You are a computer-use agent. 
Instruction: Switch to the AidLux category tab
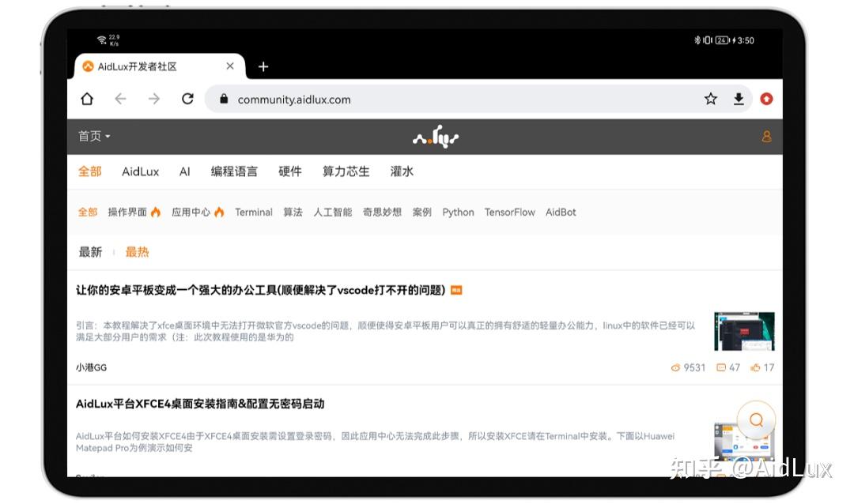141,171
